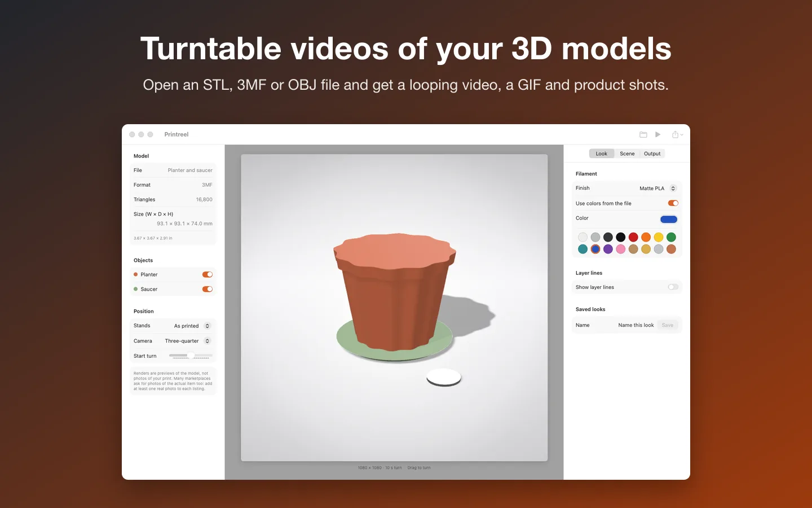Open the Finish dropdown showing Matte PLA
Image resolution: width=812 pixels, height=508 pixels.
tap(657, 189)
